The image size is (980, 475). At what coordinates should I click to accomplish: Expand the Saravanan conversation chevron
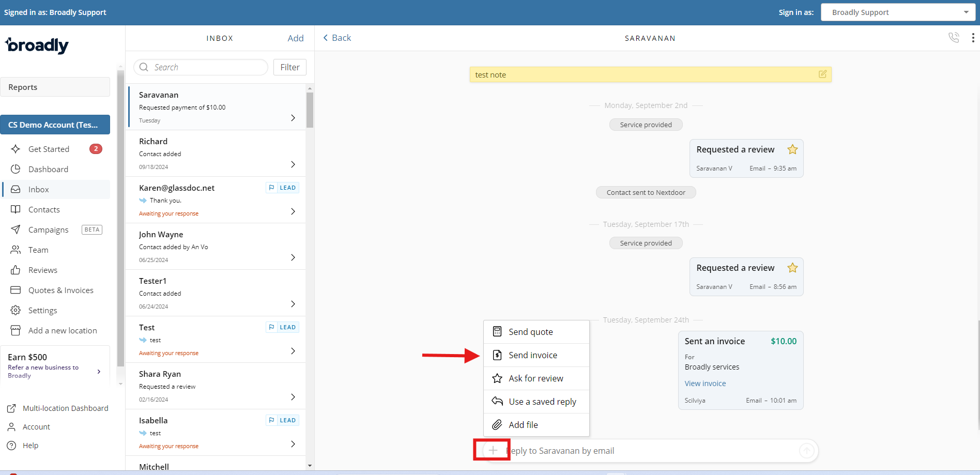click(x=293, y=118)
